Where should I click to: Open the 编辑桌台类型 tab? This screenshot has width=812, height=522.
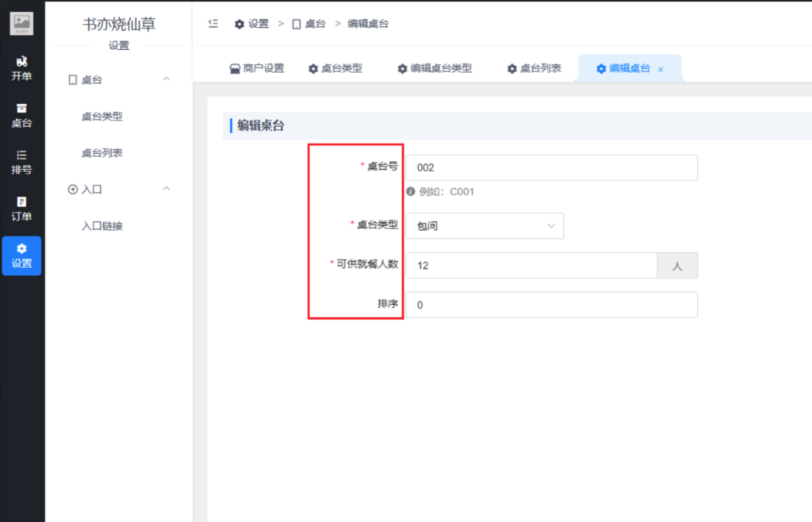coord(433,68)
